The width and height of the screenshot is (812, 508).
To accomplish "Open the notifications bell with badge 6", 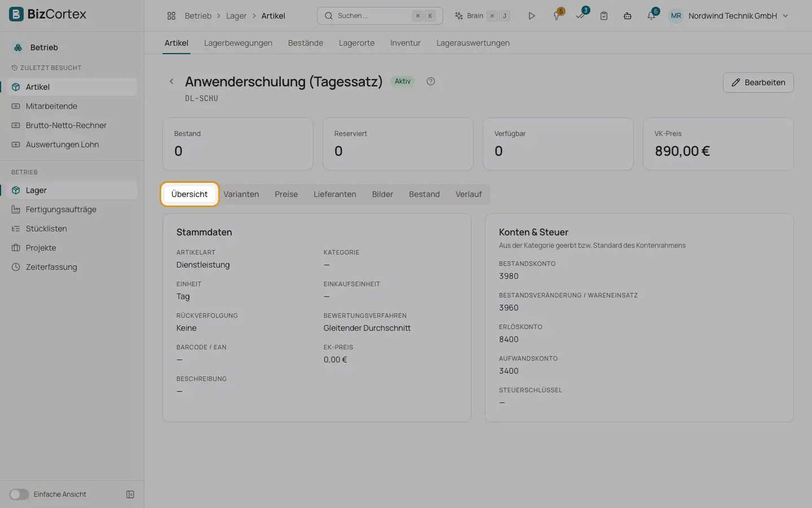I will (651, 16).
